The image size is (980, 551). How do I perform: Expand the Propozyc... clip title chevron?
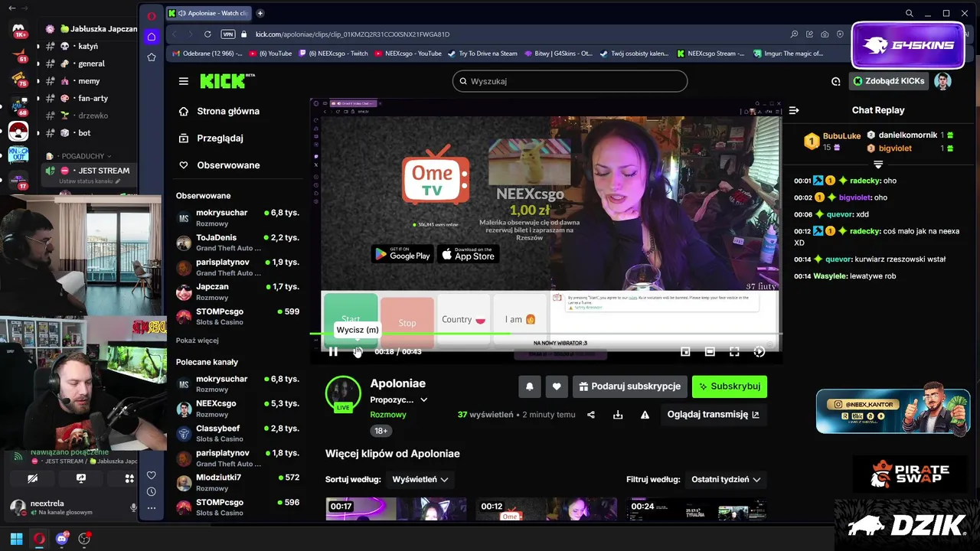tap(423, 399)
